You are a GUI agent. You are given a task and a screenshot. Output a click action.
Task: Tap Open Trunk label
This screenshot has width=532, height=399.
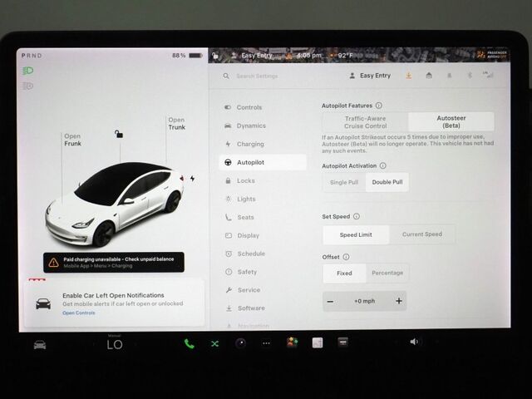(176, 124)
